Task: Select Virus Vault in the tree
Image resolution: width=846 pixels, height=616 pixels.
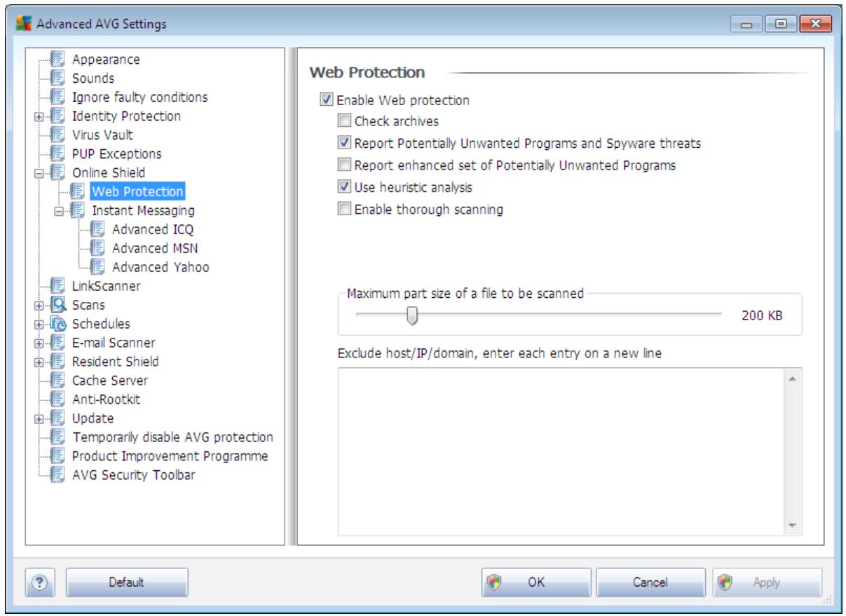Action: 102,135
